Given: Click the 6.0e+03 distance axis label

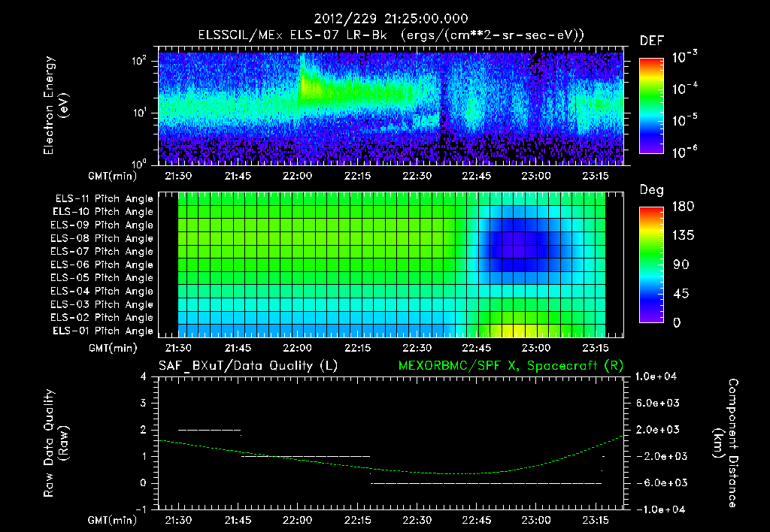Looking at the screenshot, I should [657, 403].
